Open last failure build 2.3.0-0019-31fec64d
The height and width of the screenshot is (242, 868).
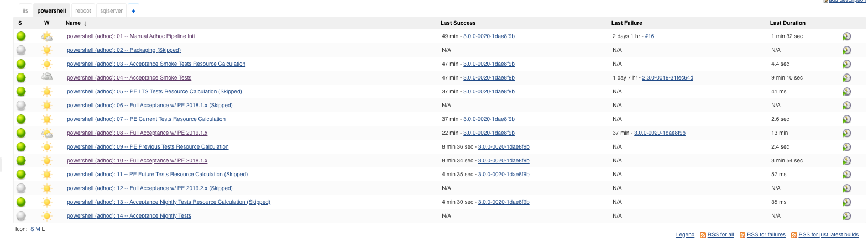667,78
